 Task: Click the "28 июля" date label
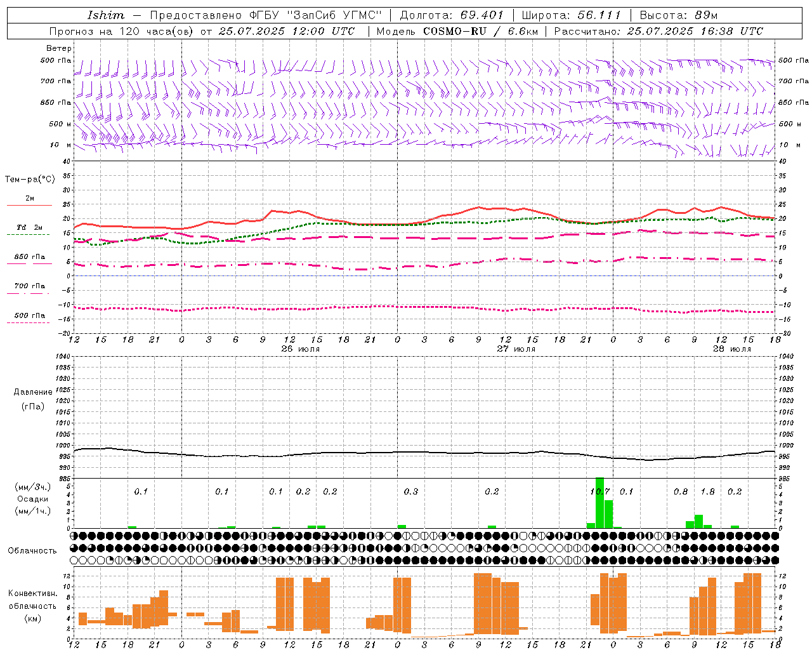point(731,349)
